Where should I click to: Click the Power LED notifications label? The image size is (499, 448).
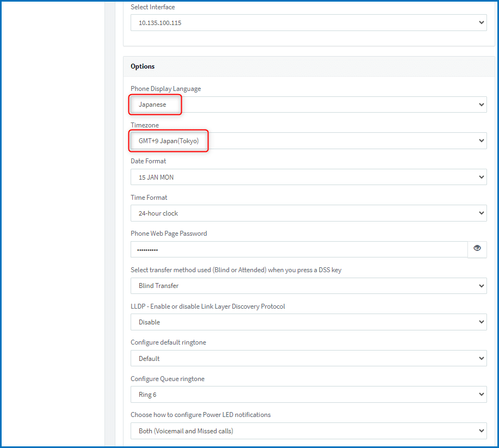[x=200, y=415]
